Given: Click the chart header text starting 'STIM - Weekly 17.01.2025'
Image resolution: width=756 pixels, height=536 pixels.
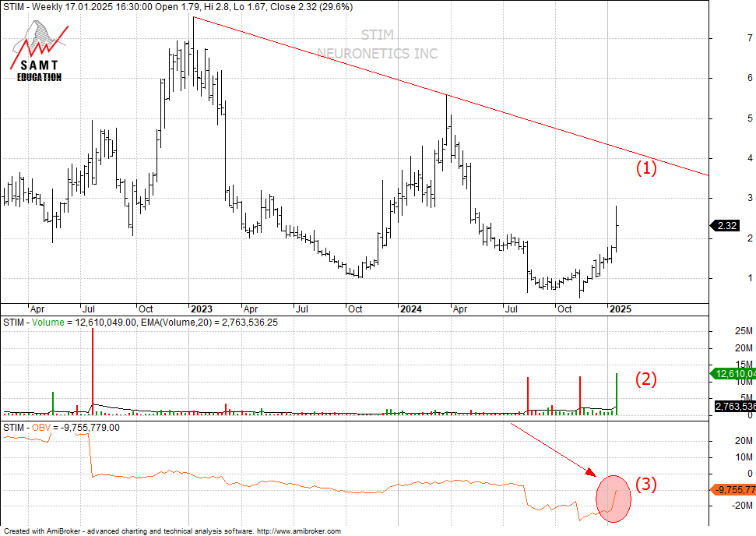Looking at the screenshot, I should pyautogui.click(x=178, y=7).
